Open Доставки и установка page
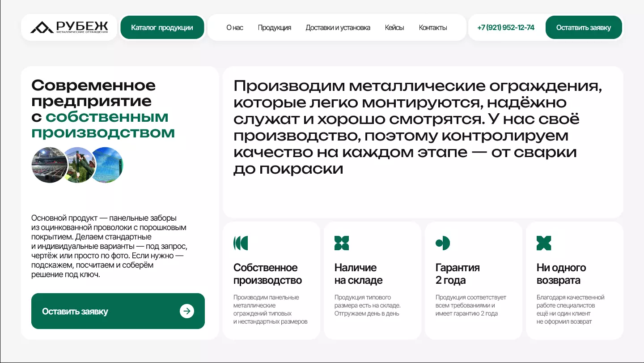The height and width of the screenshot is (363, 644). pyautogui.click(x=338, y=27)
